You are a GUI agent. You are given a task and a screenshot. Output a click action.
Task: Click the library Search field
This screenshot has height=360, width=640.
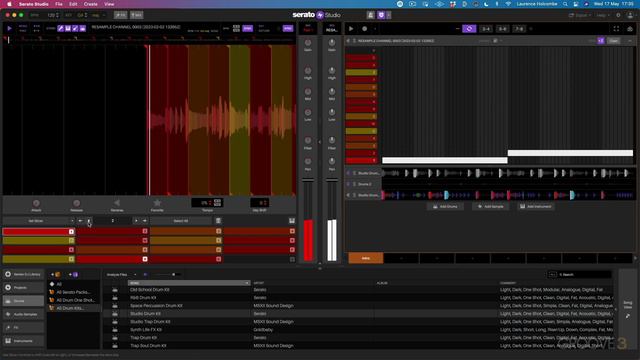coord(584,275)
